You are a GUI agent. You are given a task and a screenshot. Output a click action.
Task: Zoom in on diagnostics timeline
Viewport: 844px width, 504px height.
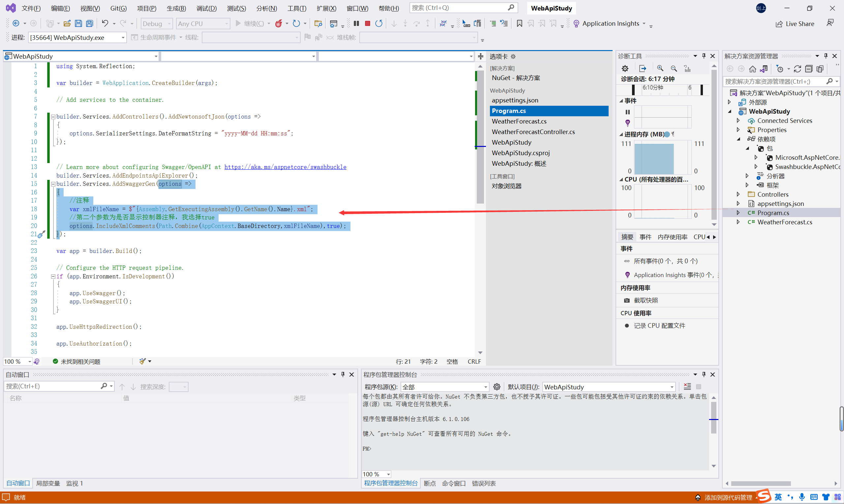pos(660,68)
